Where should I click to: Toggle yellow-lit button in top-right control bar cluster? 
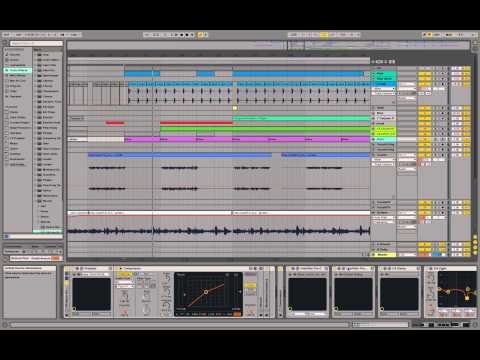pos(430,35)
